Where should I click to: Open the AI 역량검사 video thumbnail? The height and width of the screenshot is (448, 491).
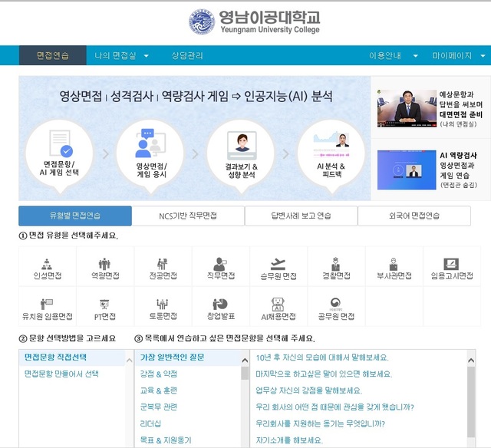(x=407, y=170)
